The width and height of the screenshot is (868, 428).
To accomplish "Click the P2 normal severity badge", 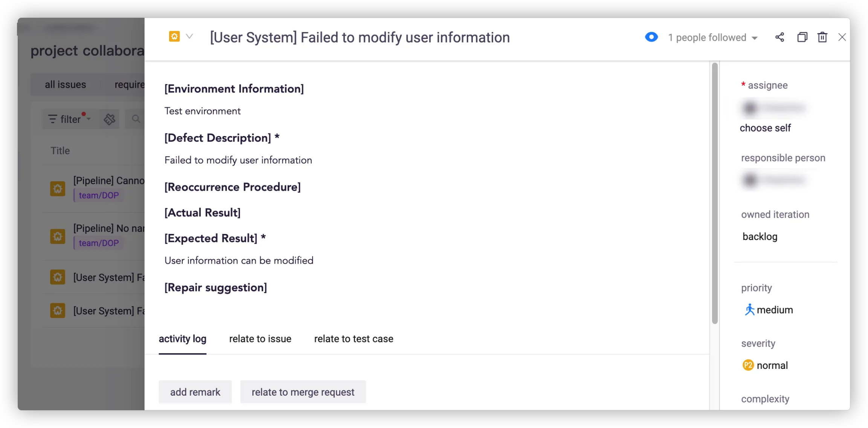I will [748, 365].
